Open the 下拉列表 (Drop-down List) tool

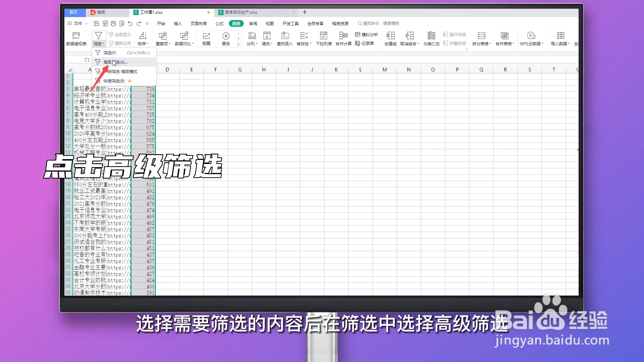(x=323, y=38)
